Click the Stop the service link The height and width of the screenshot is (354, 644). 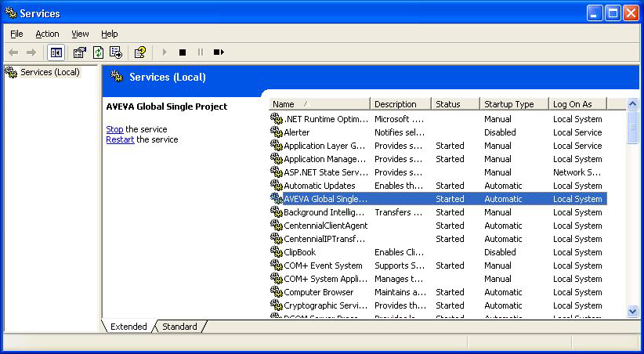pyautogui.click(x=114, y=129)
